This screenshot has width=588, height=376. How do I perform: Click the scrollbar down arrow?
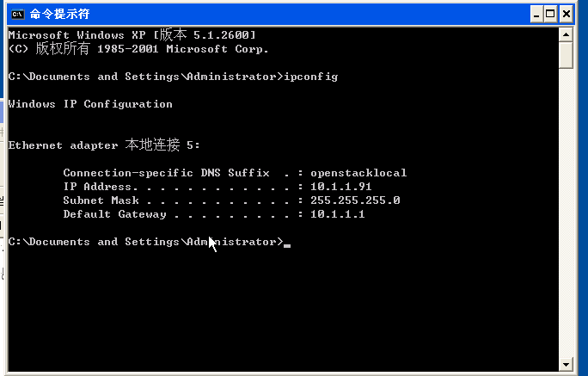coord(566,364)
